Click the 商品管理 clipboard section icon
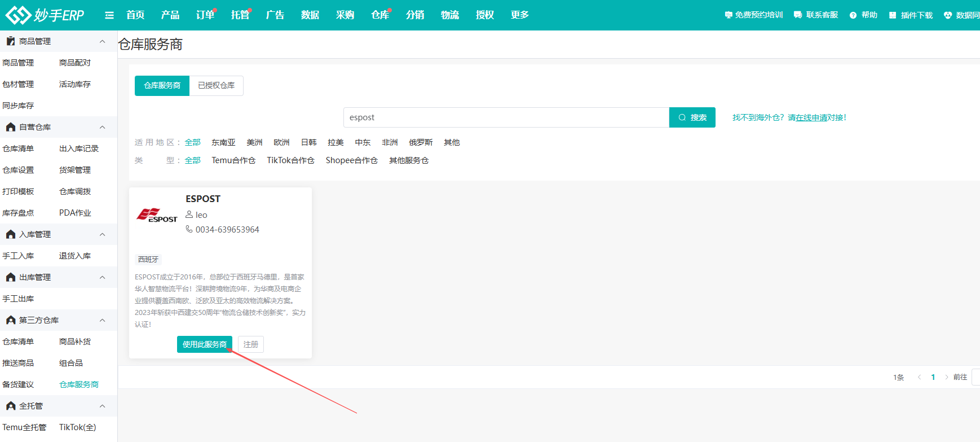 [x=11, y=41]
